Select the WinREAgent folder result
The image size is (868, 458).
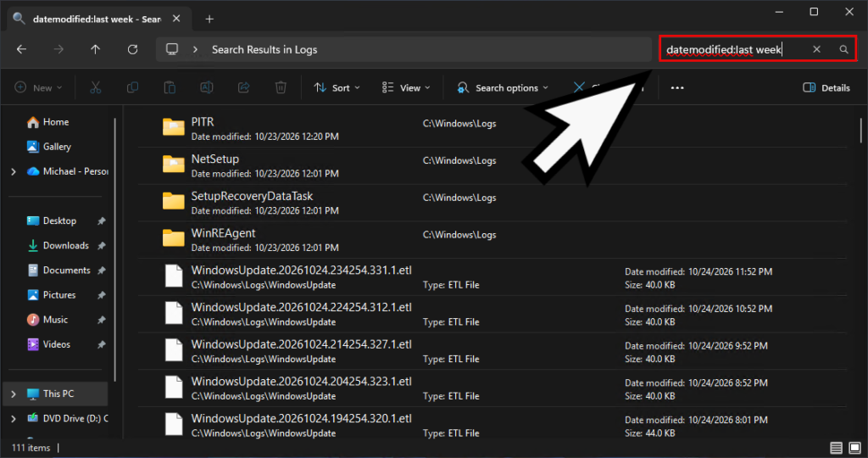pyautogui.click(x=492, y=240)
